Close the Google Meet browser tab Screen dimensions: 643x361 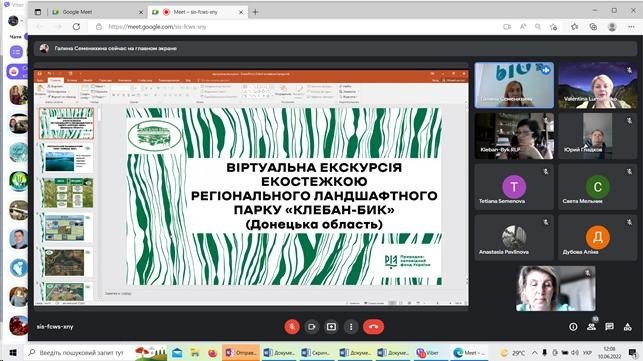(141, 12)
